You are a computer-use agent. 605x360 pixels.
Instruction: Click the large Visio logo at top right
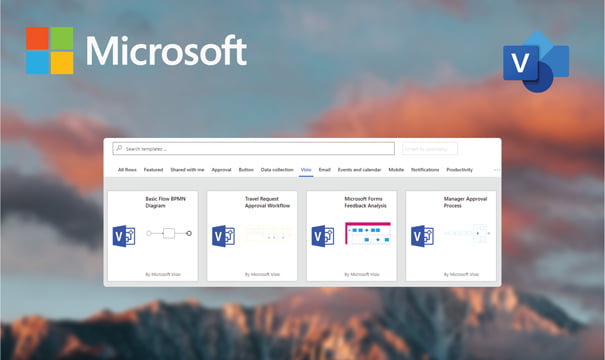point(536,61)
